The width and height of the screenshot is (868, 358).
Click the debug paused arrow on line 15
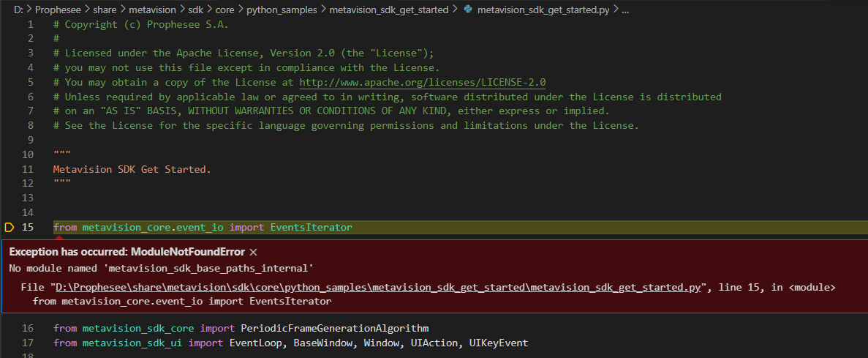9,227
